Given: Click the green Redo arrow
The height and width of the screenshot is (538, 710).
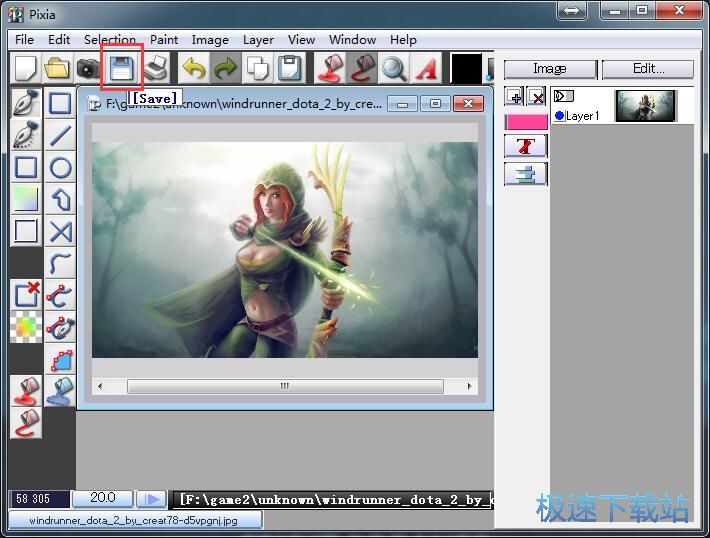Looking at the screenshot, I should 225,68.
